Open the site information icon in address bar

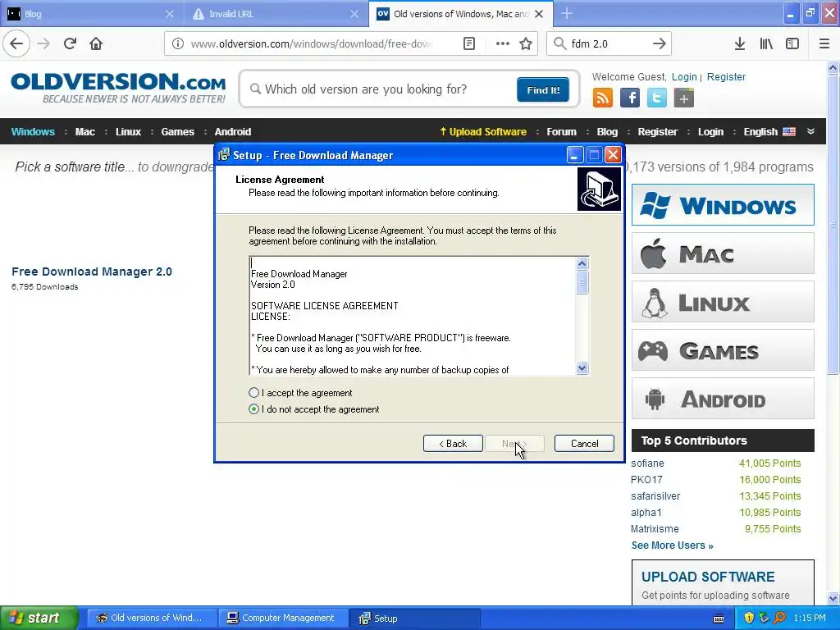[x=177, y=43]
